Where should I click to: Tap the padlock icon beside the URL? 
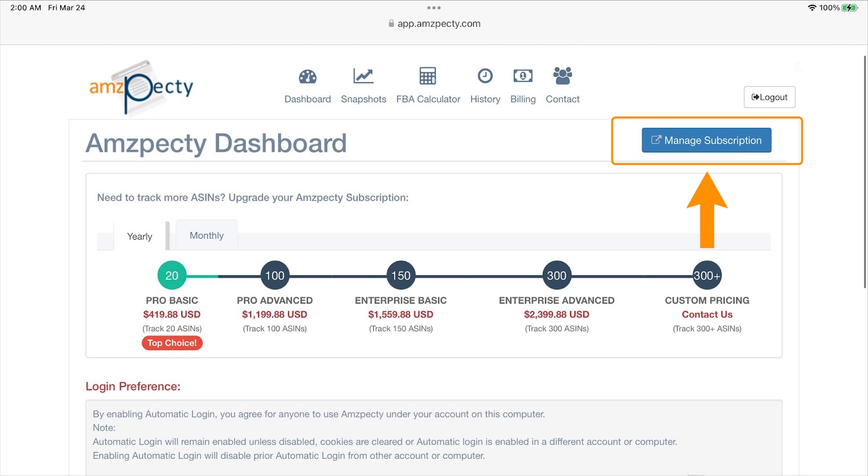click(391, 23)
